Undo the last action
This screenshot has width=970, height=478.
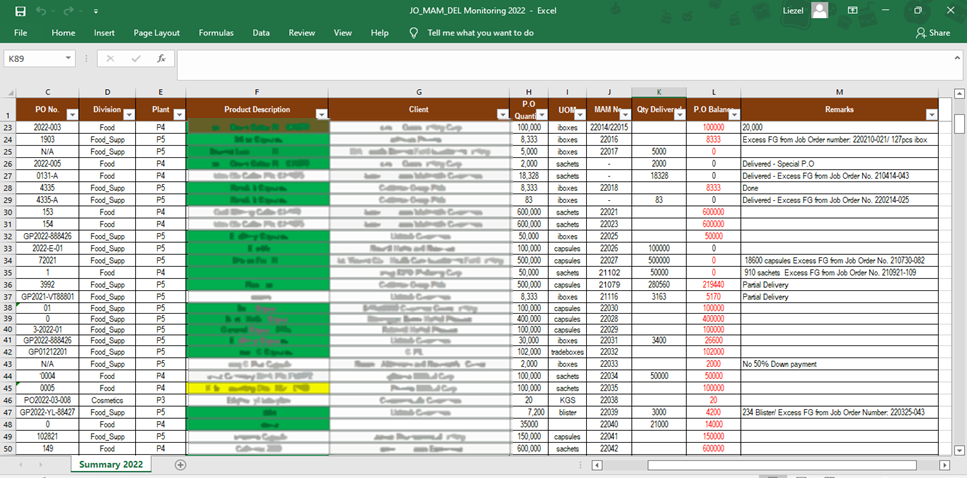pos(41,11)
